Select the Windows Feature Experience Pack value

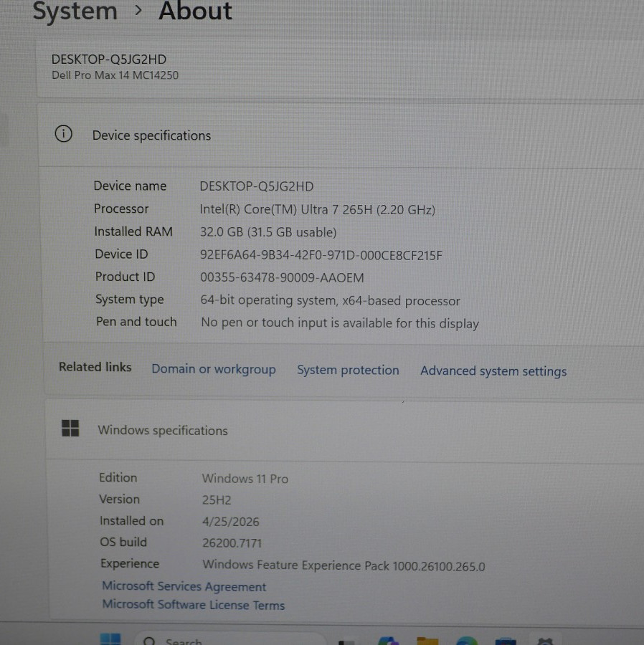[x=344, y=565]
